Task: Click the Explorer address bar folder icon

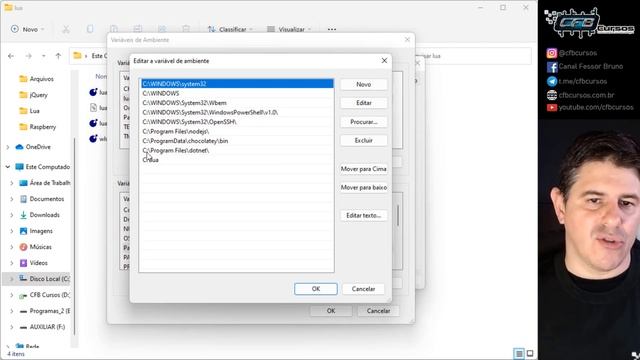Action: tap(78, 56)
